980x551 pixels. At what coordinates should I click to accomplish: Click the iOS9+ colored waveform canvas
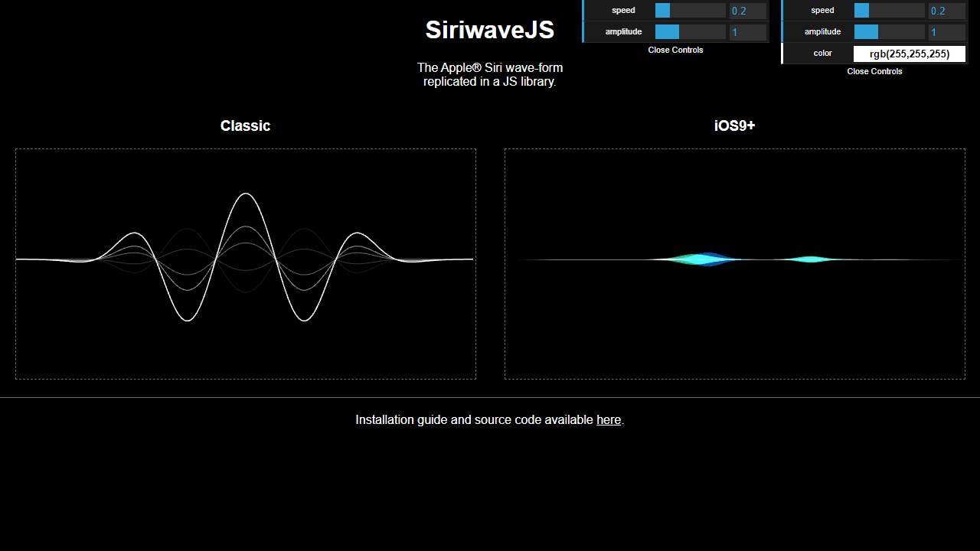pos(734,264)
